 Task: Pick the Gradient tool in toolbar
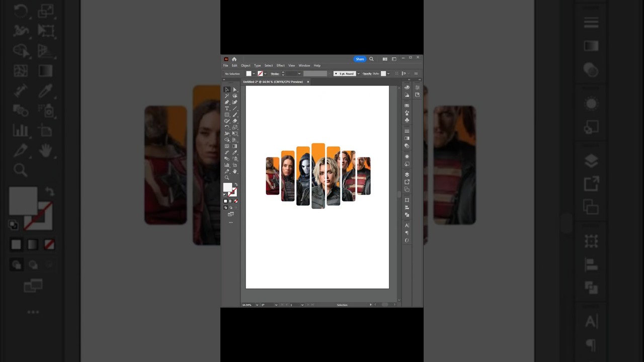(234, 146)
